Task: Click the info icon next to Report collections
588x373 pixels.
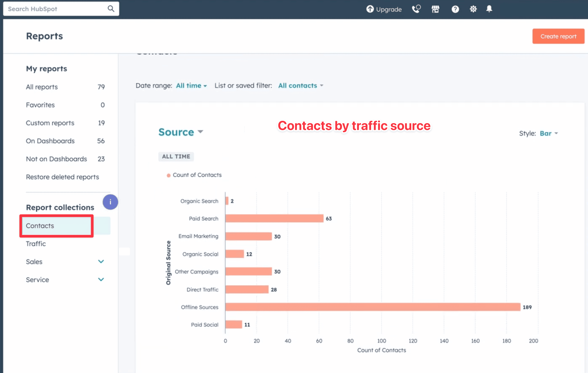Action: pyautogui.click(x=110, y=202)
